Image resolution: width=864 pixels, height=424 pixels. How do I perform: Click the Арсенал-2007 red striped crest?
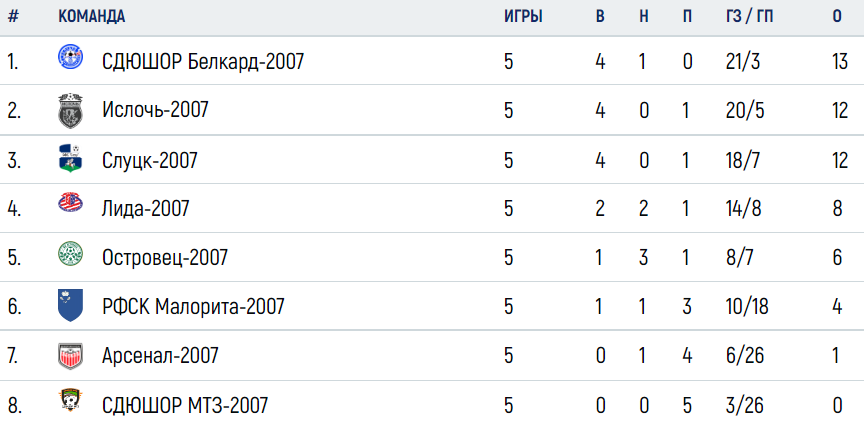(71, 356)
